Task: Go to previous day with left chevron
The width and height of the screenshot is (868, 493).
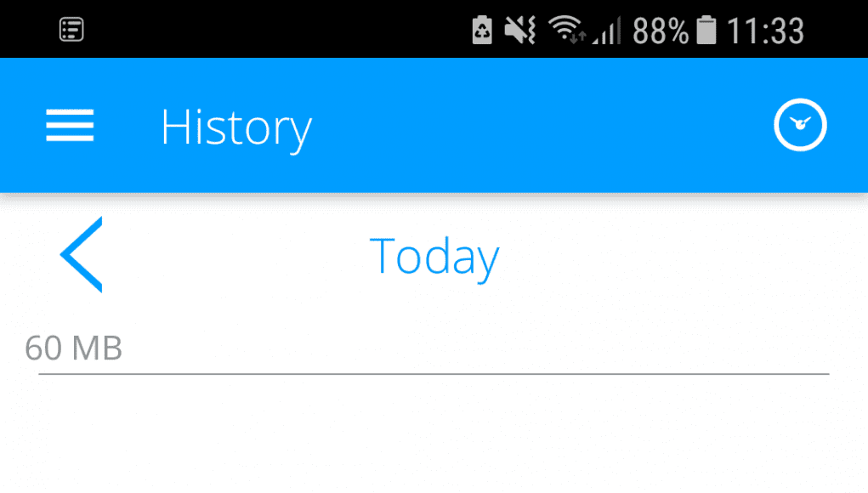Action: click(82, 254)
